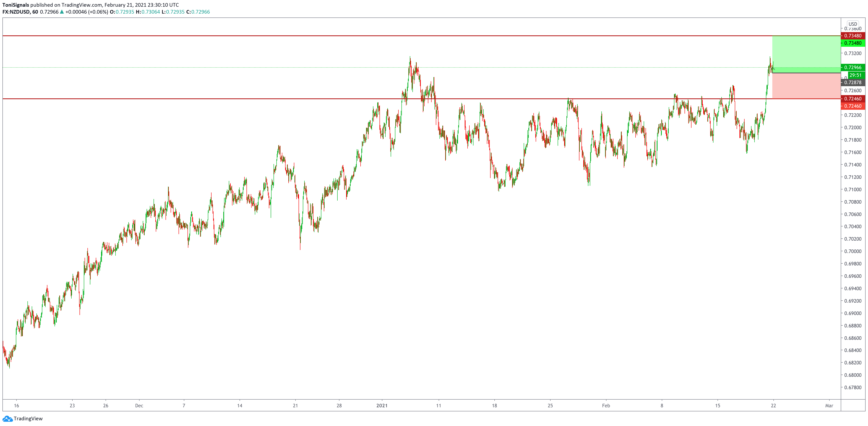Click the dark red 0.73480 price label
868x426 pixels.
pyautogui.click(x=853, y=36)
